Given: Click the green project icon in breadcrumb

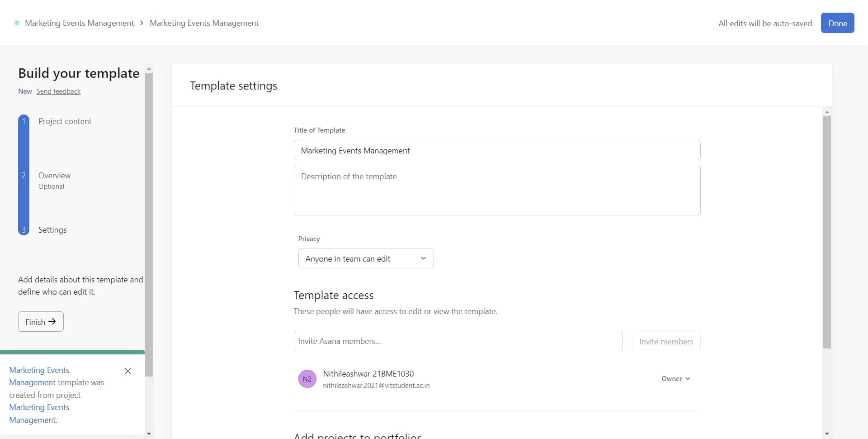Looking at the screenshot, I should [17, 23].
